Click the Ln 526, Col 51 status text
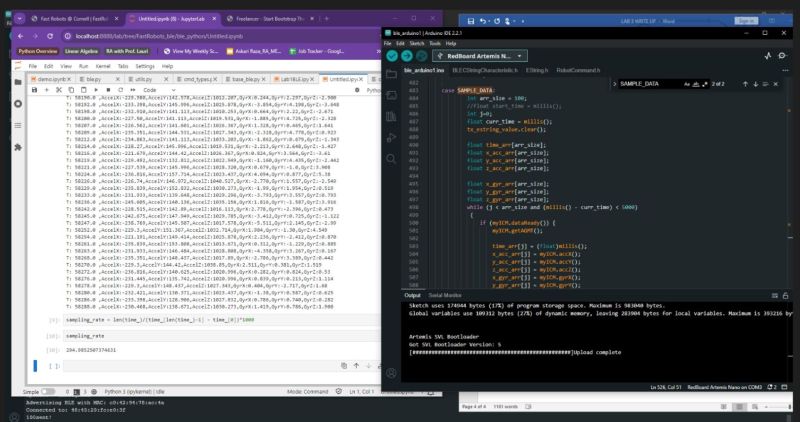 click(666, 387)
